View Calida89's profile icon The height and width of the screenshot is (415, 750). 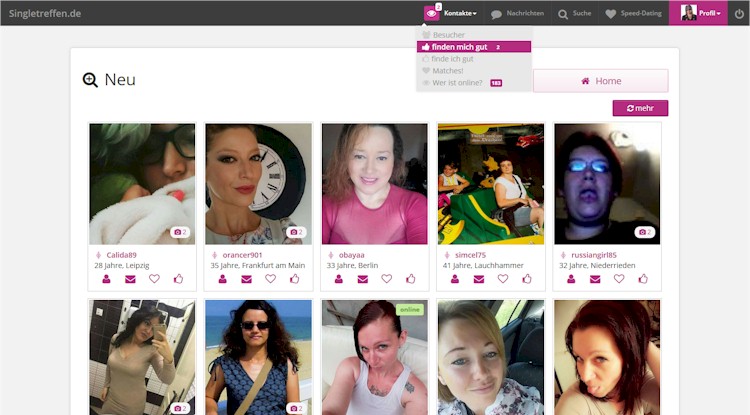coord(106,279)
